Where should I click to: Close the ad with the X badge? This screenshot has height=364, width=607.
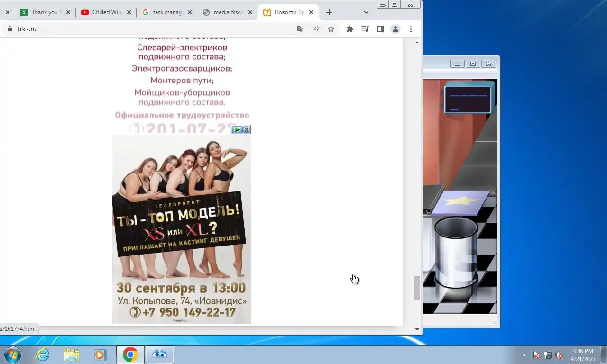pos(247,129)
